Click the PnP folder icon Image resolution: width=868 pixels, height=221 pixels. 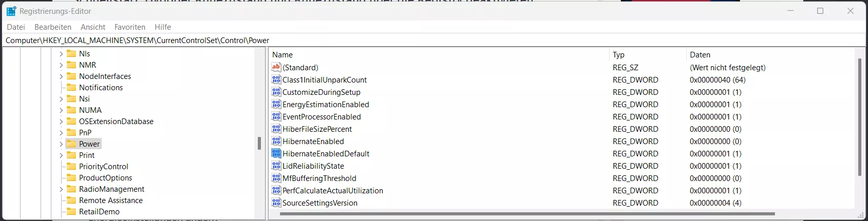pyautogui.click(x=71, y=132)
